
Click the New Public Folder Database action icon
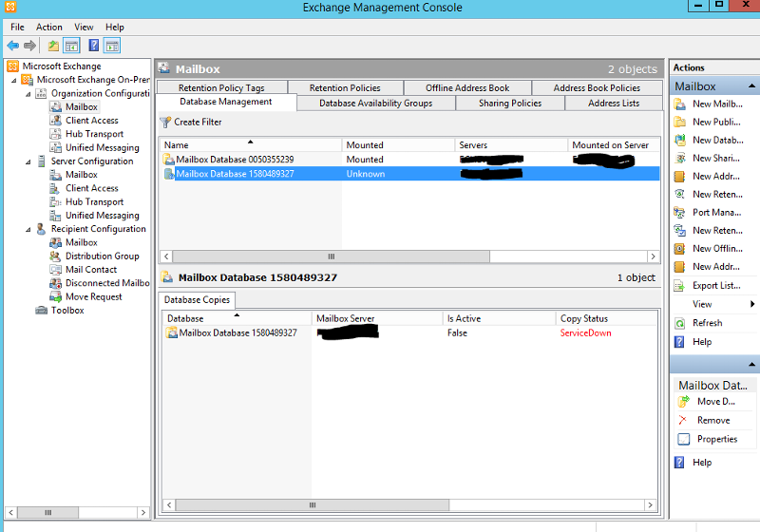click(680, 122)
